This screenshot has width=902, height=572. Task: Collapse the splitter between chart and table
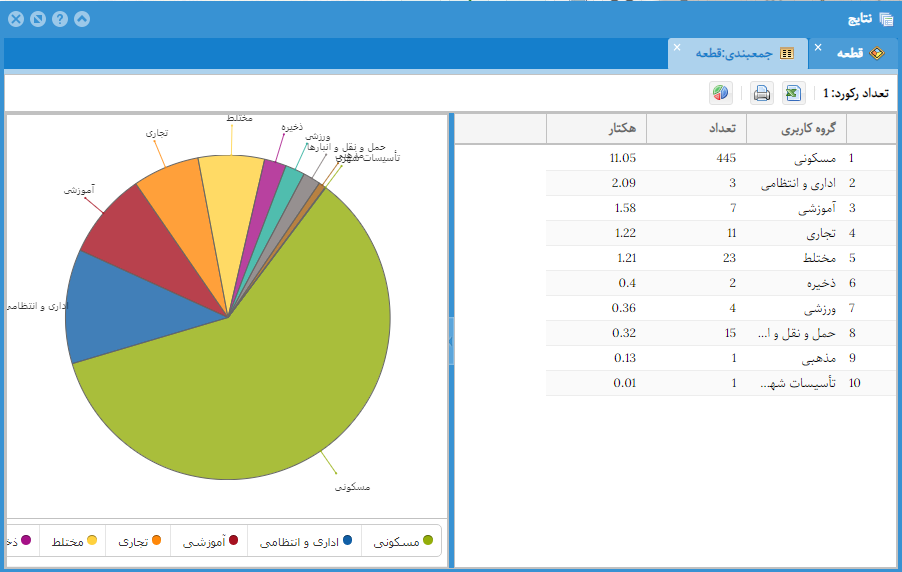(x=450, y=342)
